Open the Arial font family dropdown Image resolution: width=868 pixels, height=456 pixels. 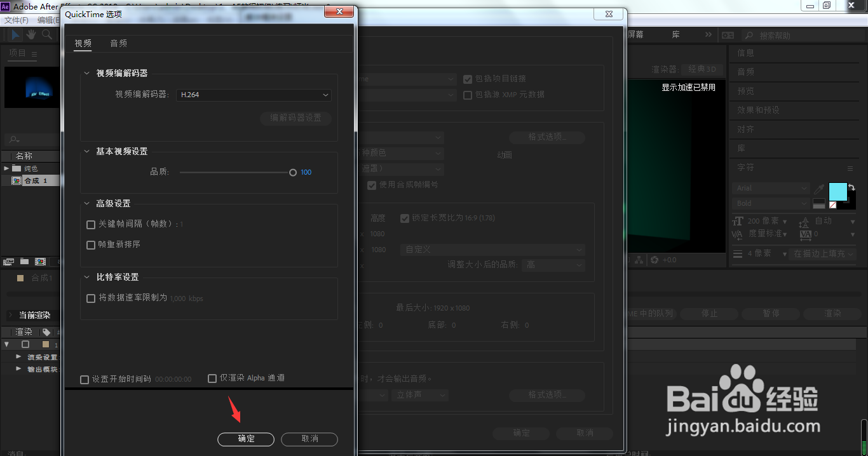tap(771, 188)
